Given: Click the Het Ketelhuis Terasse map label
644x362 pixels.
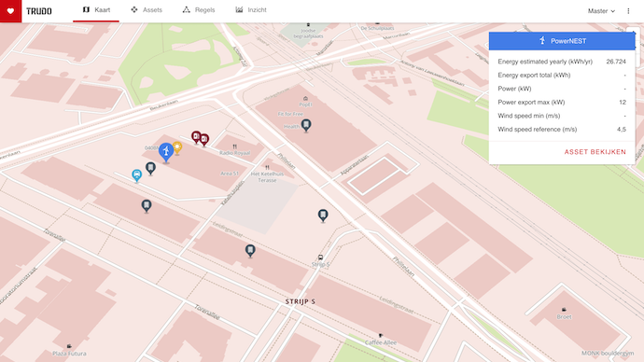Looking at the screenshot, I should pyautogui.click(x=267, y=176).
